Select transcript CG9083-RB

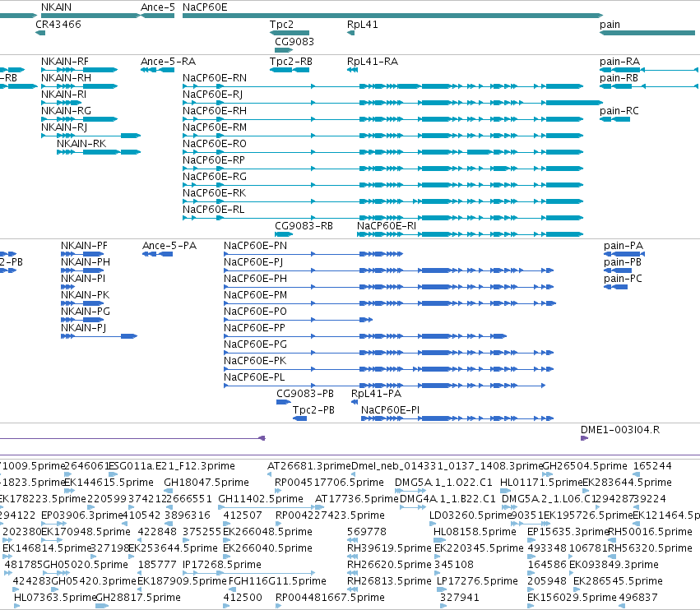pyautogui.click(x=304, y=226)
